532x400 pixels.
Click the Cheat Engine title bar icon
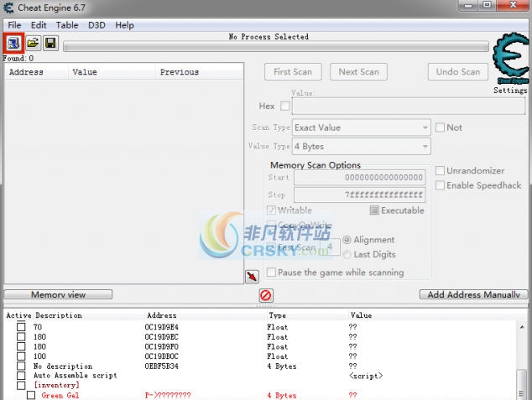(x=8, y=8)
